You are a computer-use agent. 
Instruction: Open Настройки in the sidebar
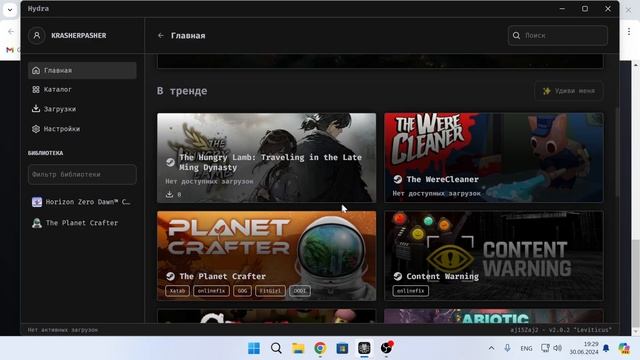click(x=82, y=129)
